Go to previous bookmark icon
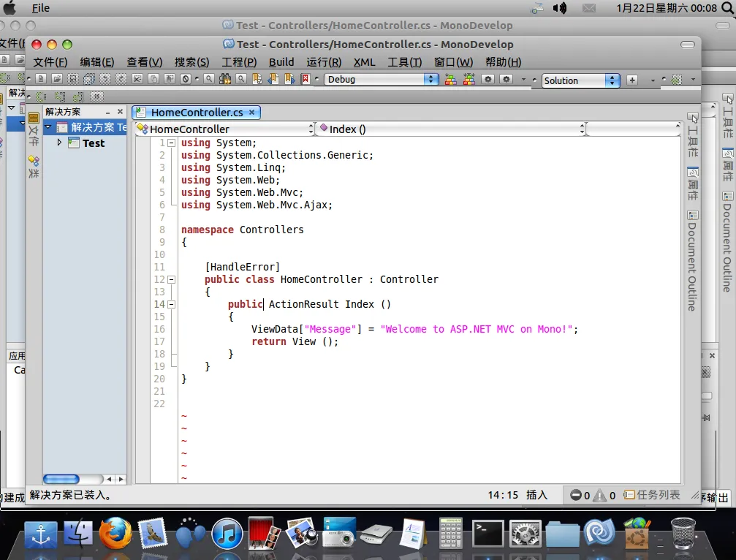 [273, 79]
